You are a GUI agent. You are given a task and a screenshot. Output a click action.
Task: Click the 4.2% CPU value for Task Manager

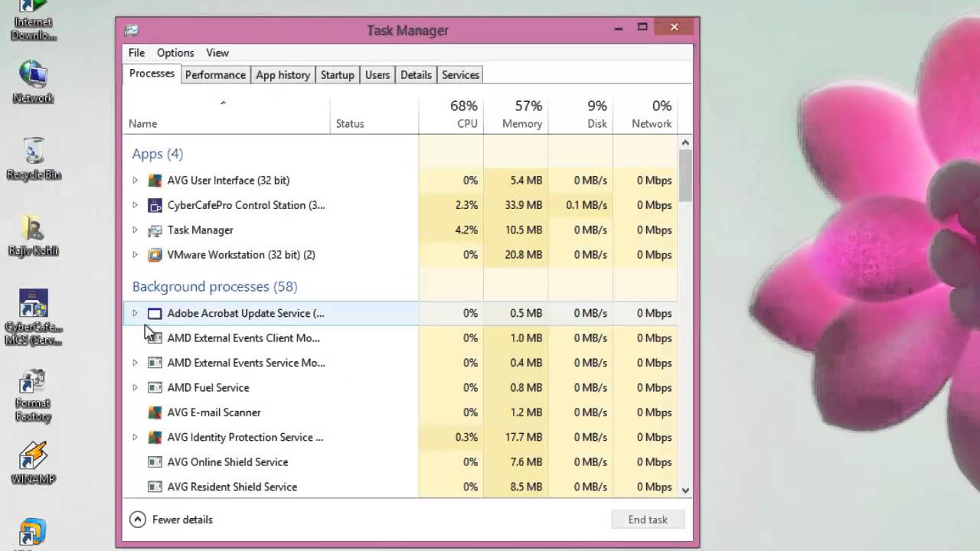[466, 230]
